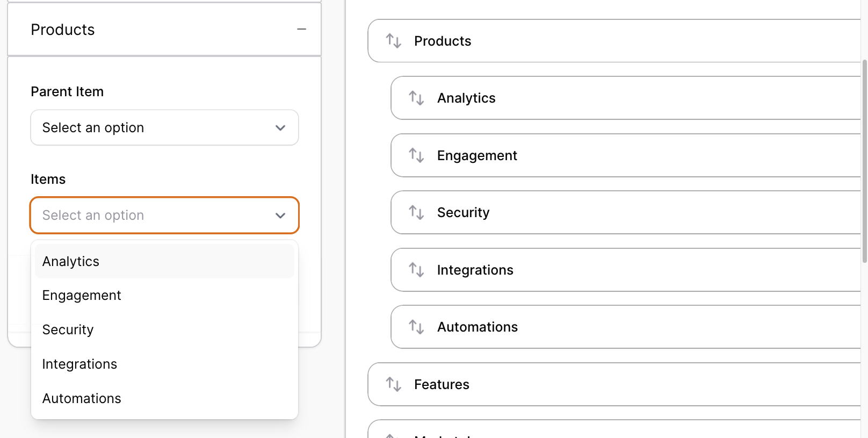Click the sort handle icon for Security
This screenshot has width=868, height=438.
point(416,212)
